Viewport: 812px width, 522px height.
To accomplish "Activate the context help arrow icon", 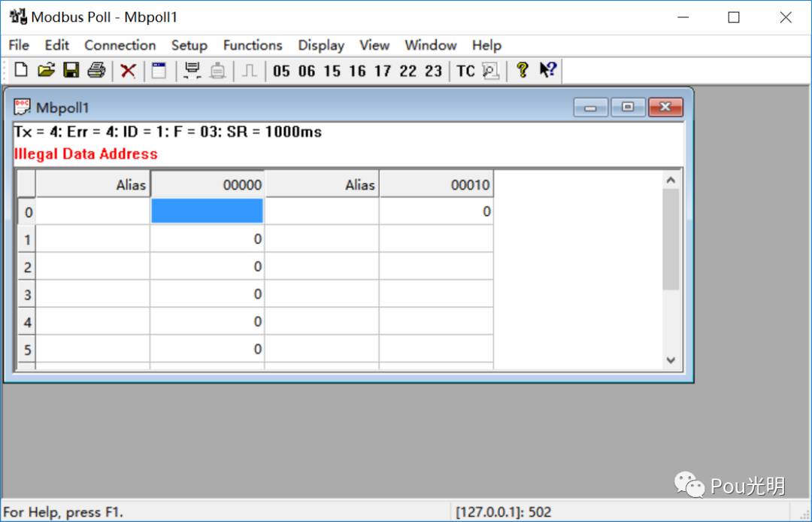I will [x=548, y=70].
